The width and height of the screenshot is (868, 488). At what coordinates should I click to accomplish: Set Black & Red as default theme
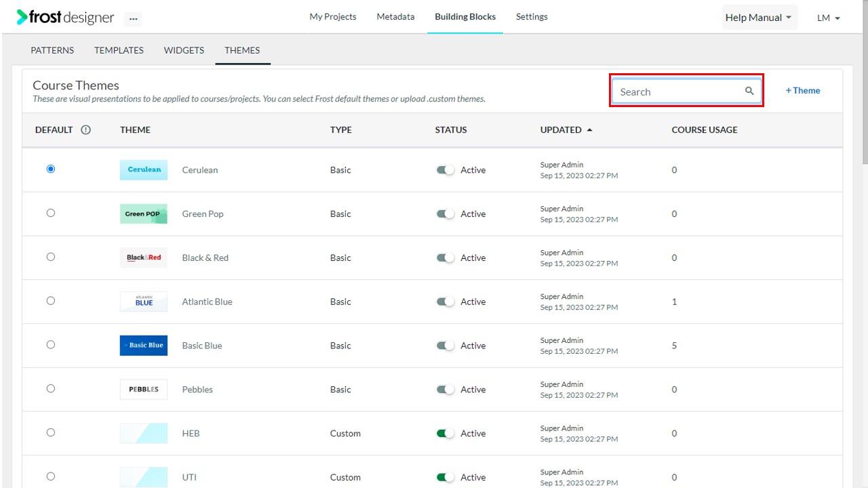51,257
